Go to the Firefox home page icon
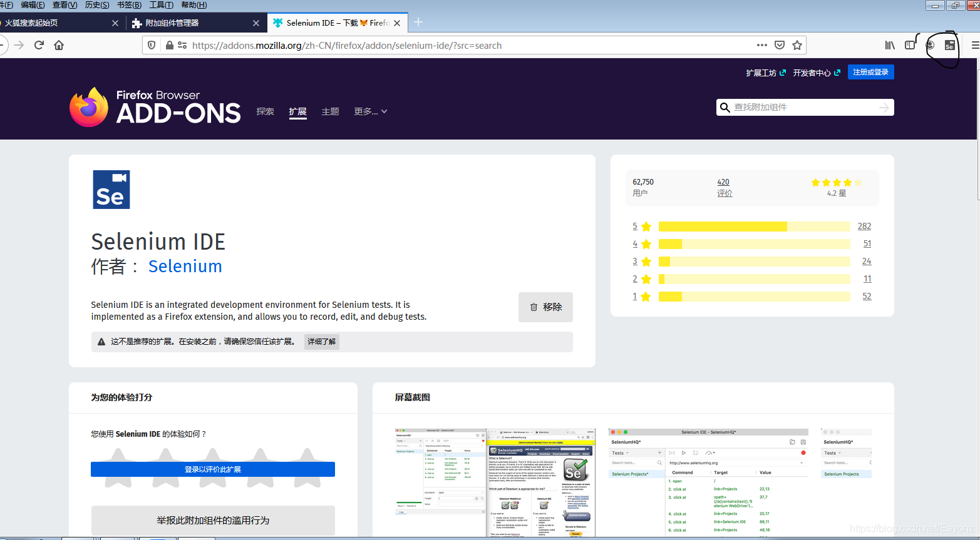This screenshot has width=980, height=540. [59, 45]
